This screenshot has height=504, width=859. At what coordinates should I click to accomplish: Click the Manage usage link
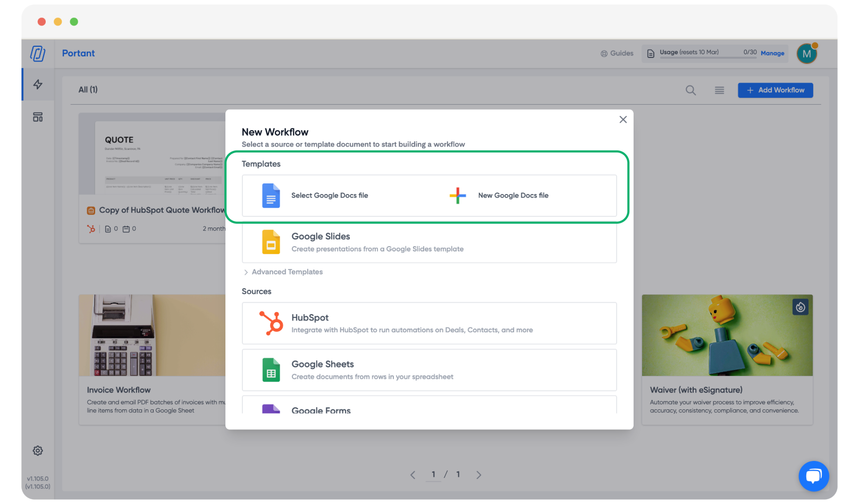(772, 53)
